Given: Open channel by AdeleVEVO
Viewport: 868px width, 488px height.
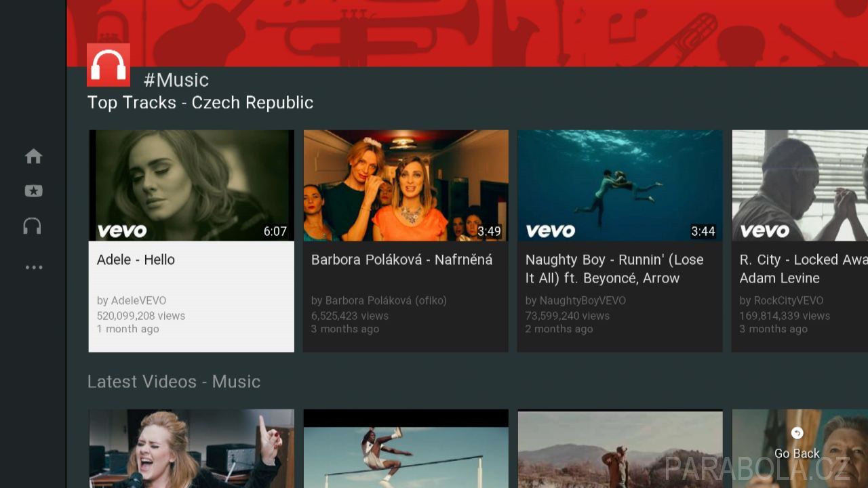Looking at the screenshot, I should (x=131, y=300).
